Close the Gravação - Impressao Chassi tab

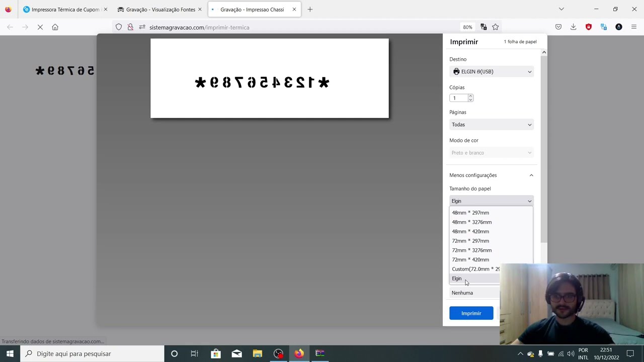(294, 10)
